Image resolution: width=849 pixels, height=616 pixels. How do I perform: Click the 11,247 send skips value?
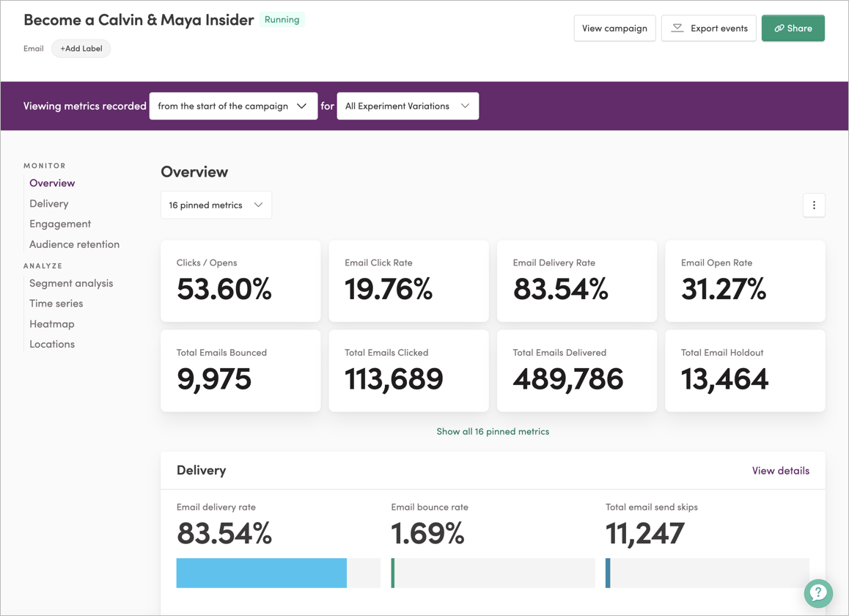point(645,534)
